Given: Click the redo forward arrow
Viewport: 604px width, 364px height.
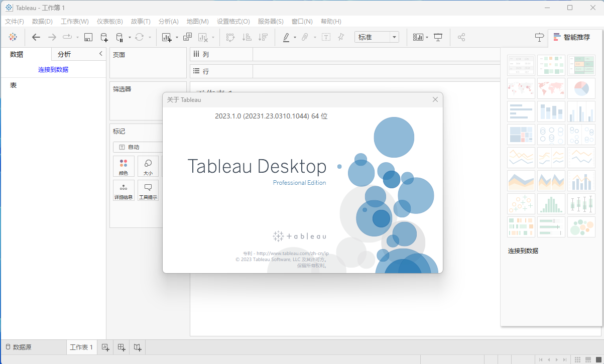Looking at the screenshot, I should point(52,37).
